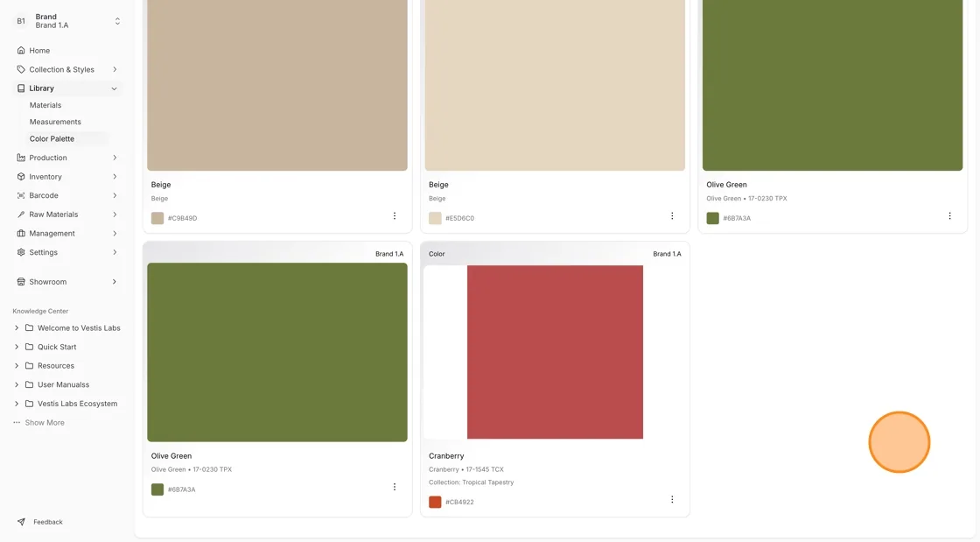Expand Resources tree arrow
The height and width of the screenshot is (542, 980).
tap(17, 366)
